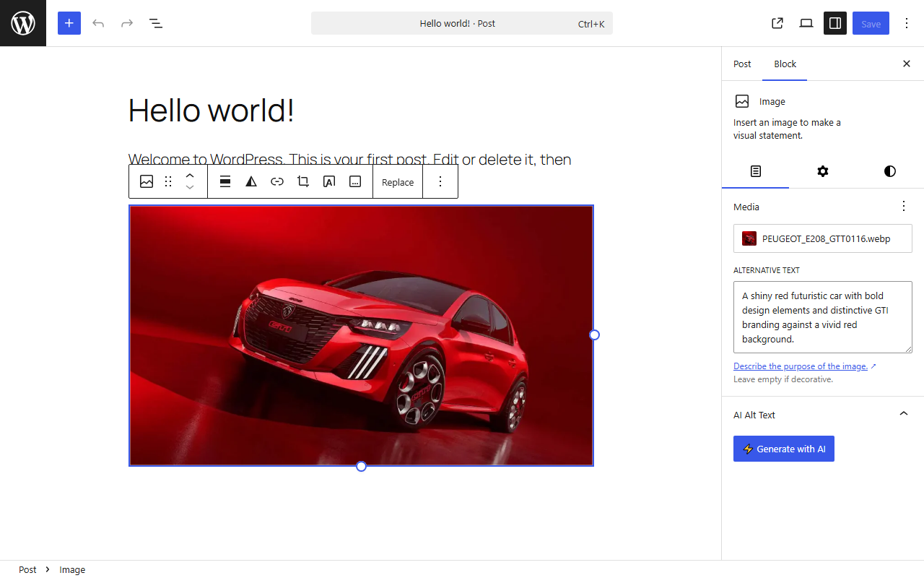Add text over image

329,182
